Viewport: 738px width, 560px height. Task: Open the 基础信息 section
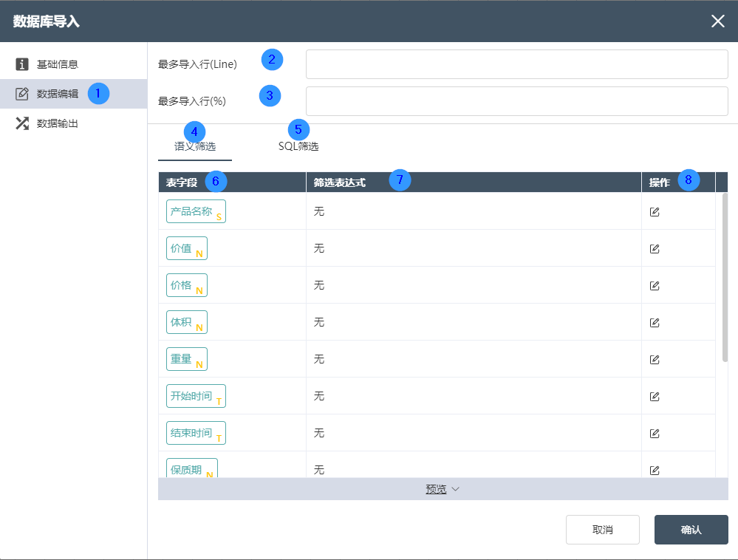click(58, 64)
